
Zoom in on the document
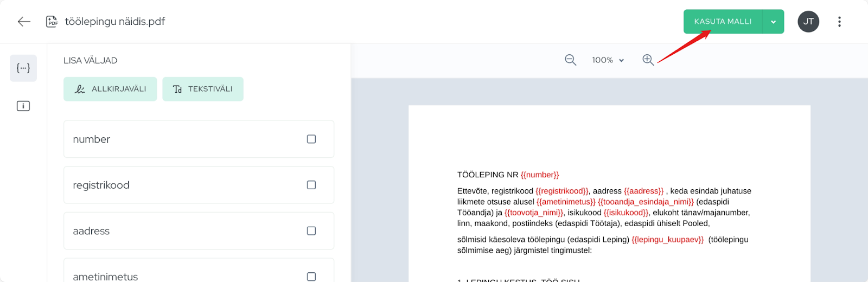point(648,60)
